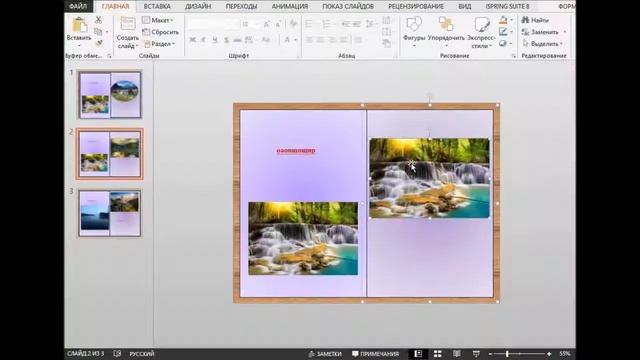Click the Найти (Find) button
The width and height of the screenshot is (640, 360).
[535, 20]
